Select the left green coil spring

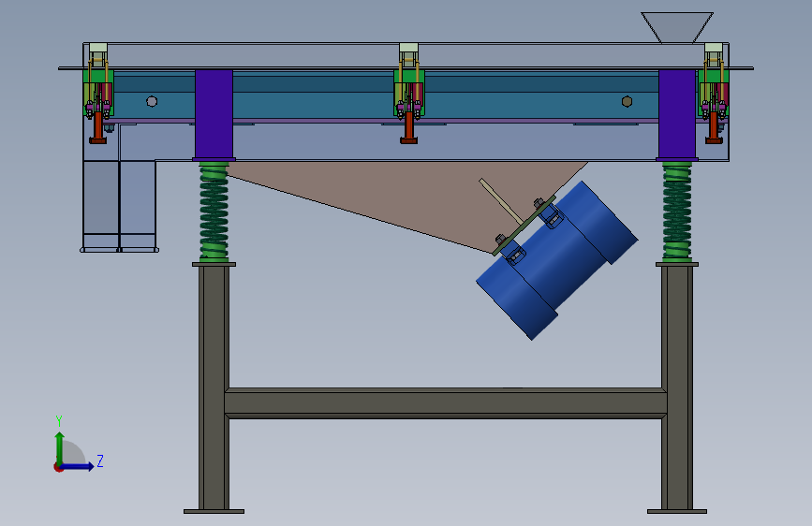click(214, 212)
